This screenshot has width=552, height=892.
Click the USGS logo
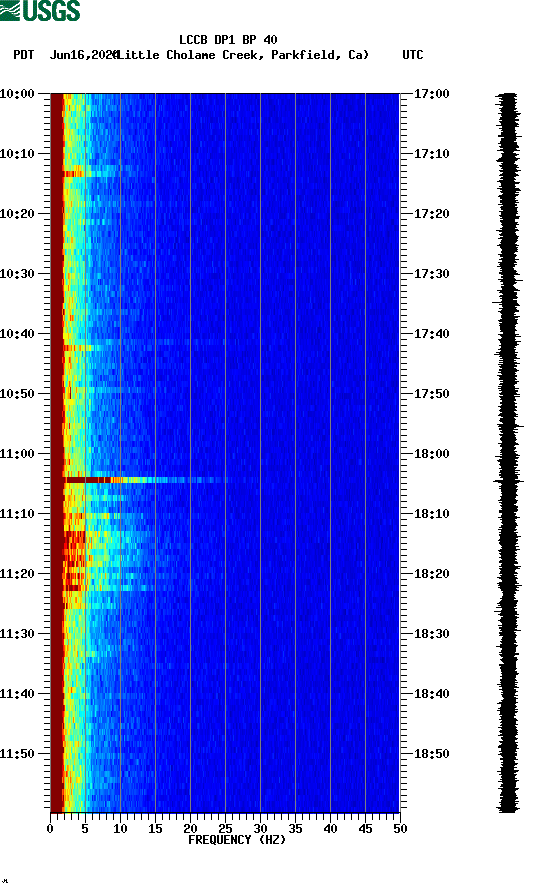click(40, 10)
